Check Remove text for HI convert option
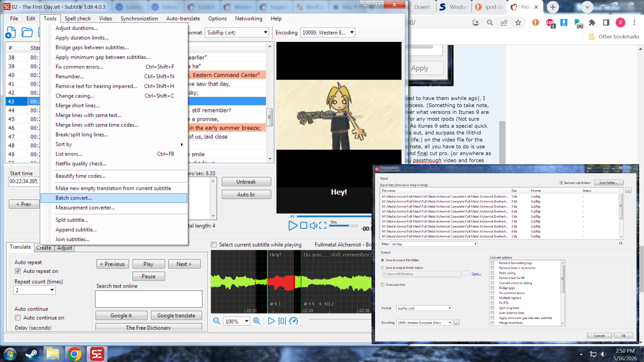The image size is (644, 362). [x=493, y=278]
